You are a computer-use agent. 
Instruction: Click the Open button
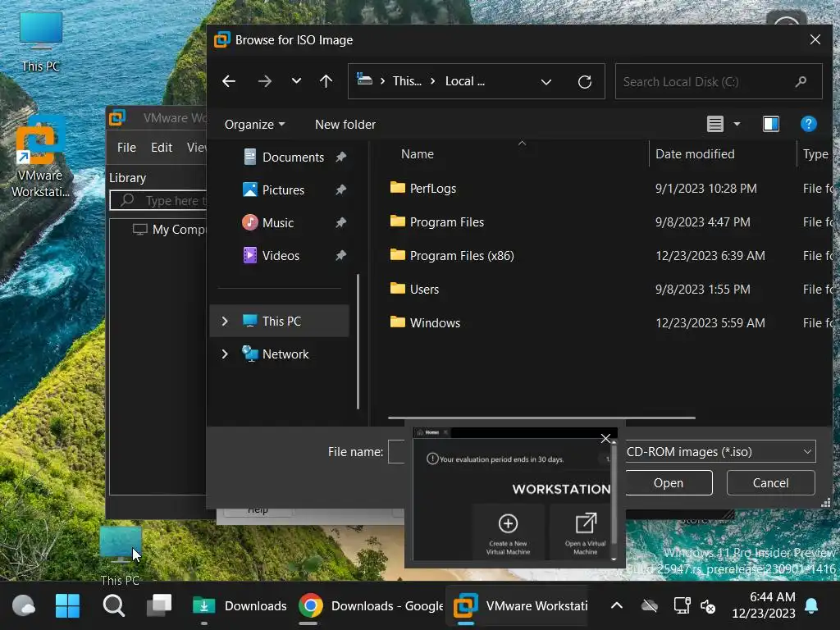(669, 482)
